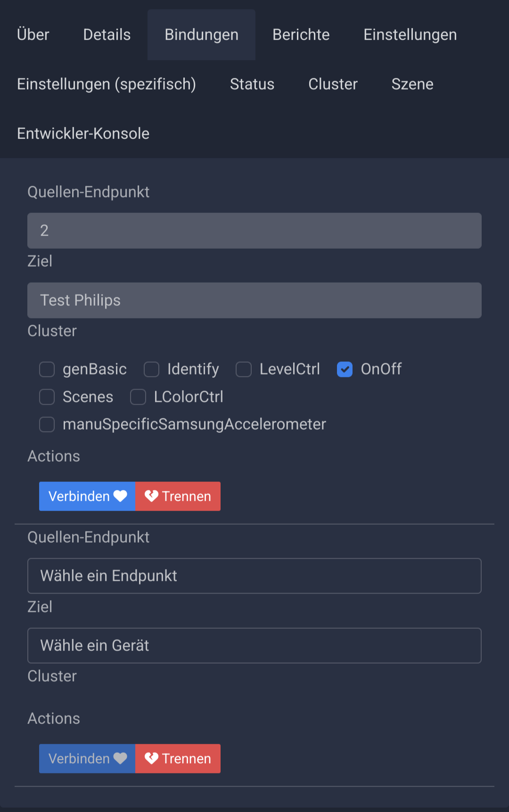Go to Einstellungen (spezifisch) tab
The height and width of the screenshot is (812, 509).
tap(107, 84)
